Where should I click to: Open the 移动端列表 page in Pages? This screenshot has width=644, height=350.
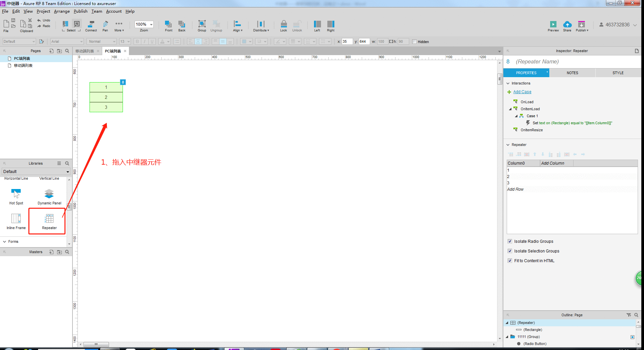point(23,66)
